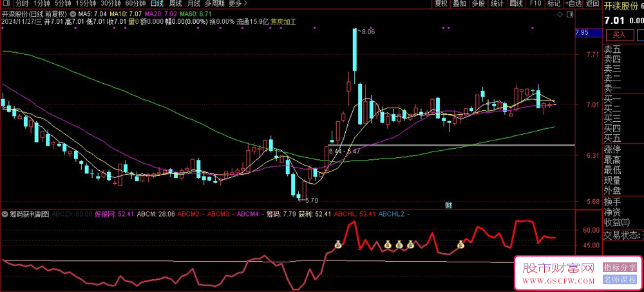Open F10 company info
644x292 pixels.
click(535, 4)
